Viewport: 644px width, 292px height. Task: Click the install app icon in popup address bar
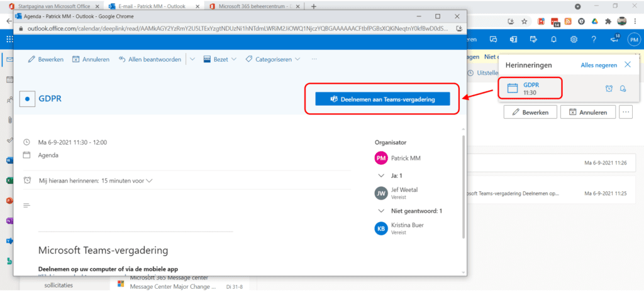point(459,29)
